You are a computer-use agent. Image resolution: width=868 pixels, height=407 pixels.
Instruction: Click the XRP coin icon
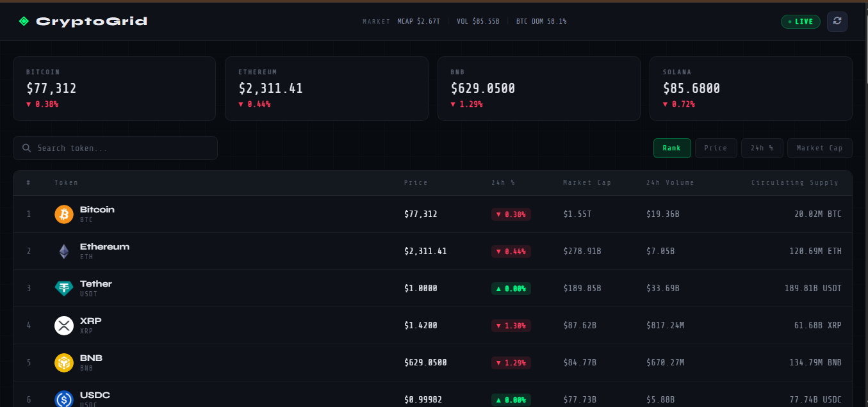(64, 326)
